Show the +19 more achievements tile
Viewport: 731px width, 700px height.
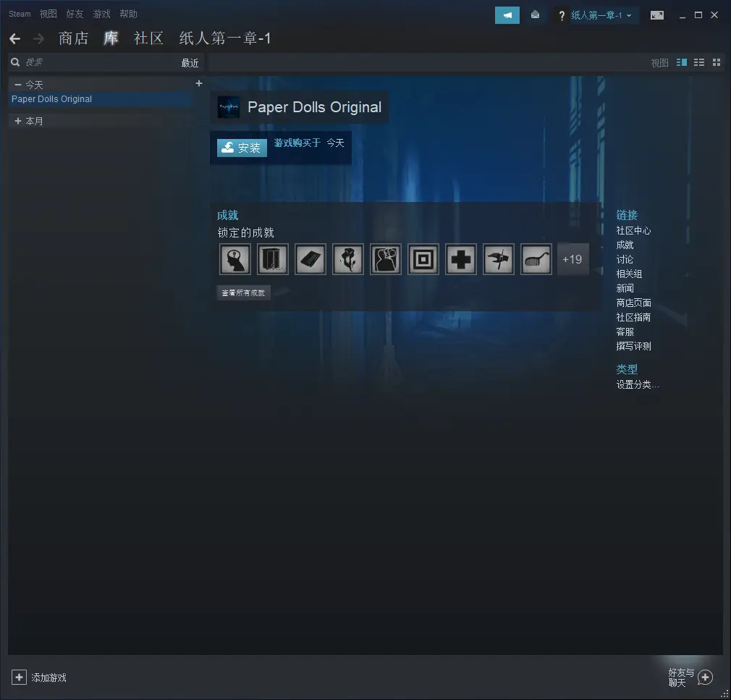573,259
